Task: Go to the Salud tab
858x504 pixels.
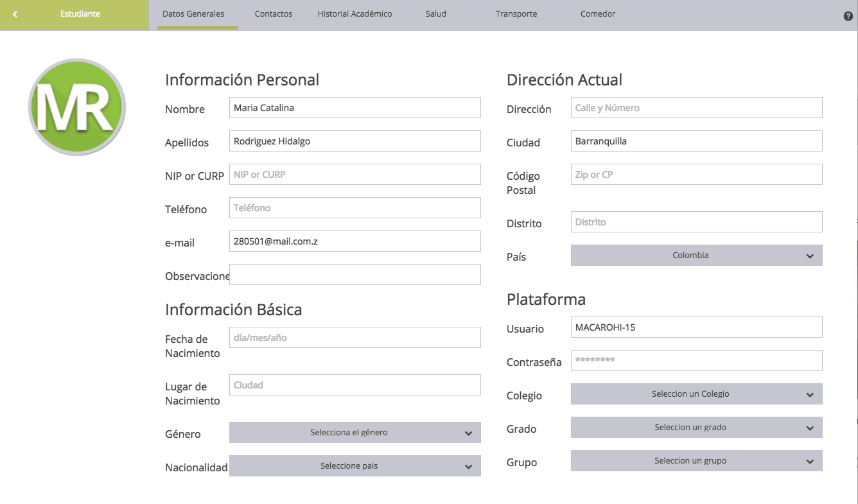Action: [435, 14]
